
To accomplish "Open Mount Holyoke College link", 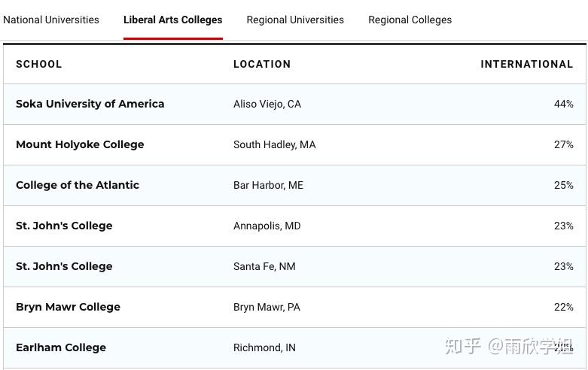I will (x=80, y=144).
